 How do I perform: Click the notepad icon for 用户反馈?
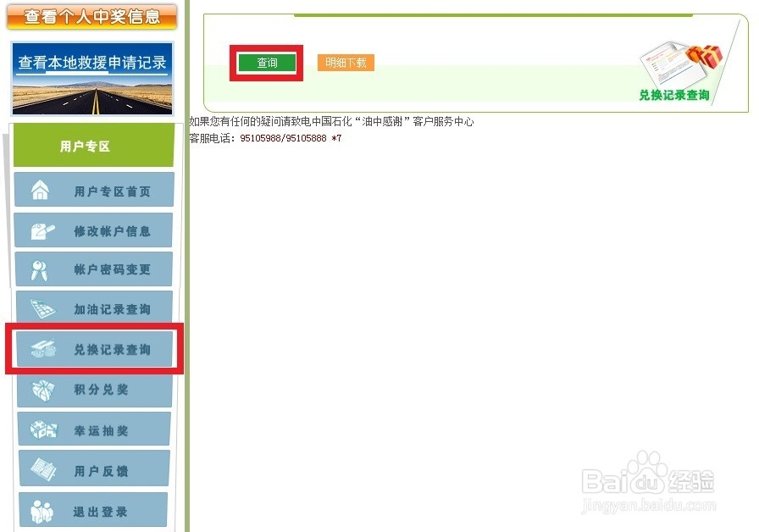coord(43,469)
